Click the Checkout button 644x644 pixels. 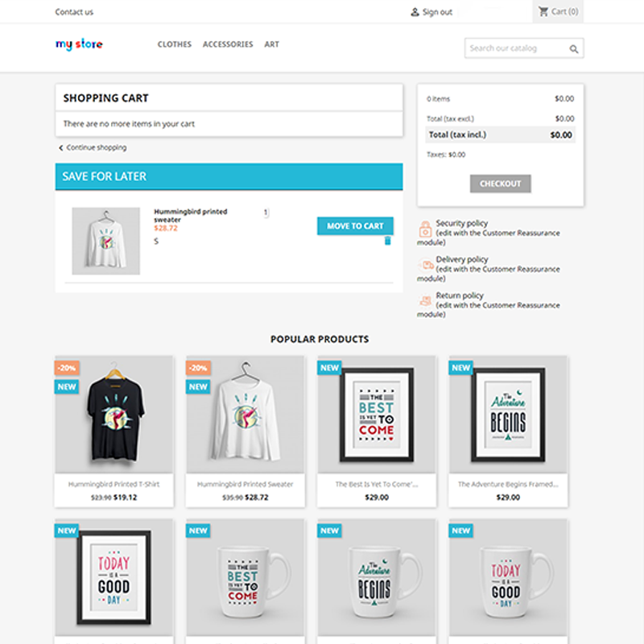500,184
